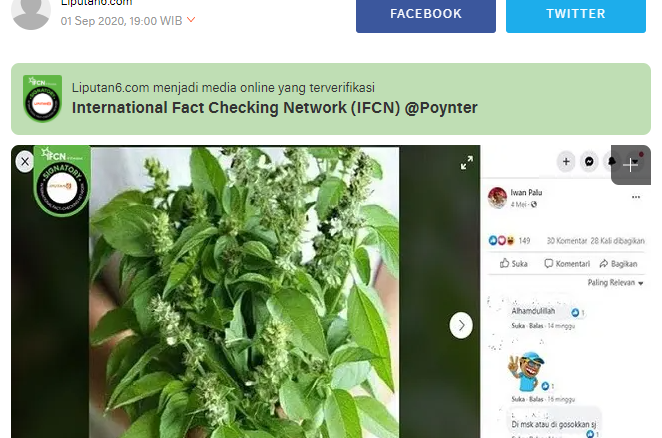Open the IFCN Poynter verification banner
The height and width of the screenshot is (438, 662).
pyautogui.click(x=331, y=99)
